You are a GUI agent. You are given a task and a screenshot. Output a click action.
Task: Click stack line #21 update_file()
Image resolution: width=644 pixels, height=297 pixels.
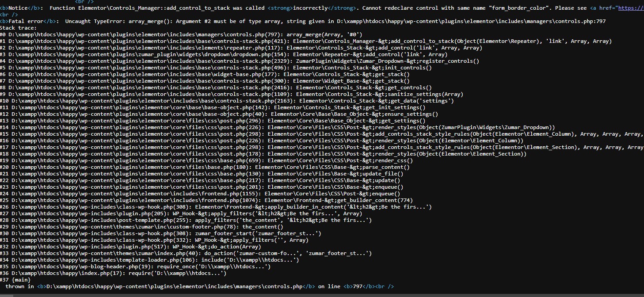[202, 174]
